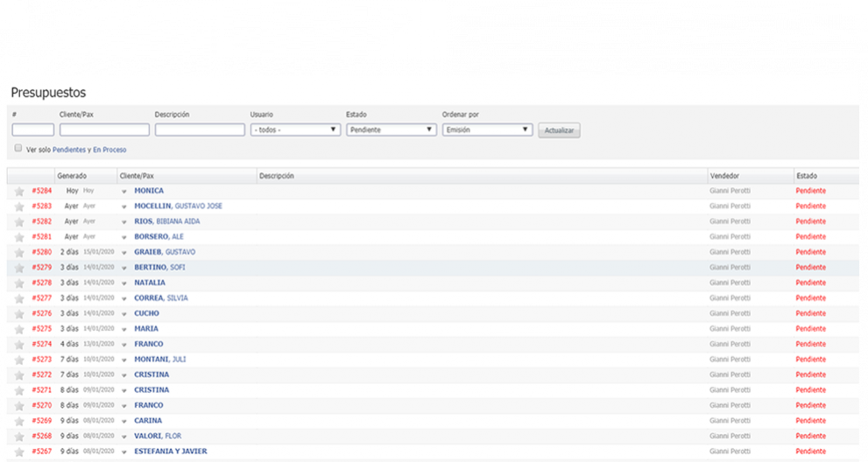Click the Descripción filter input

[200, 129]
